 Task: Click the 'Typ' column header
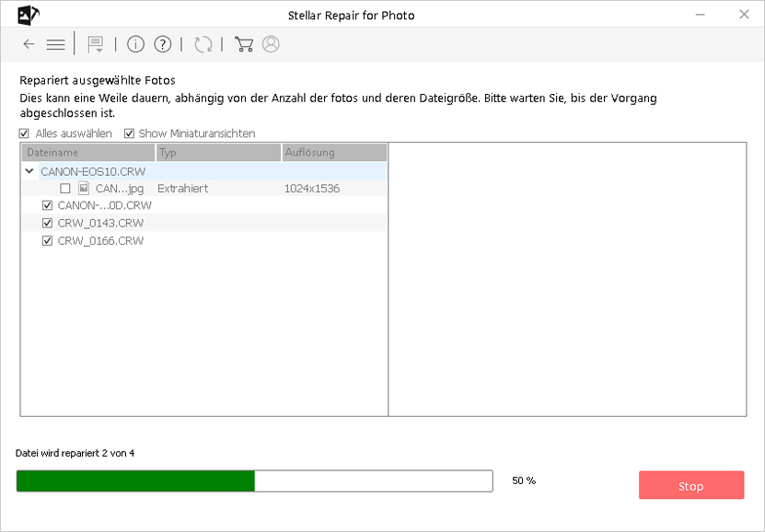pos(217,153)
